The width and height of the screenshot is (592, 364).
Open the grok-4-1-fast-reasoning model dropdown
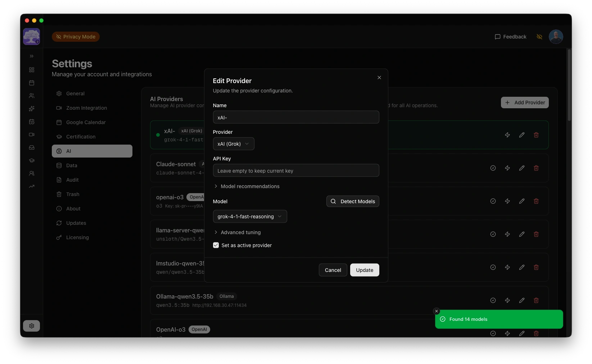(x=250, y=217)
